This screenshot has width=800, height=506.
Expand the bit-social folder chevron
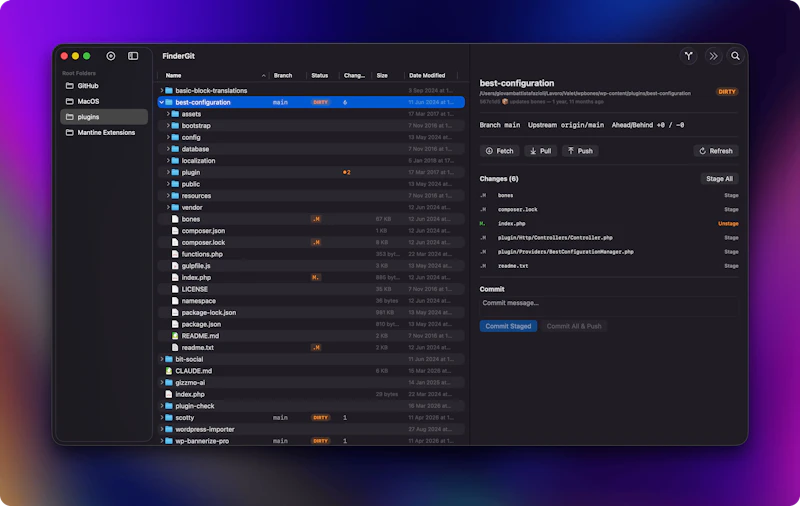162,359
